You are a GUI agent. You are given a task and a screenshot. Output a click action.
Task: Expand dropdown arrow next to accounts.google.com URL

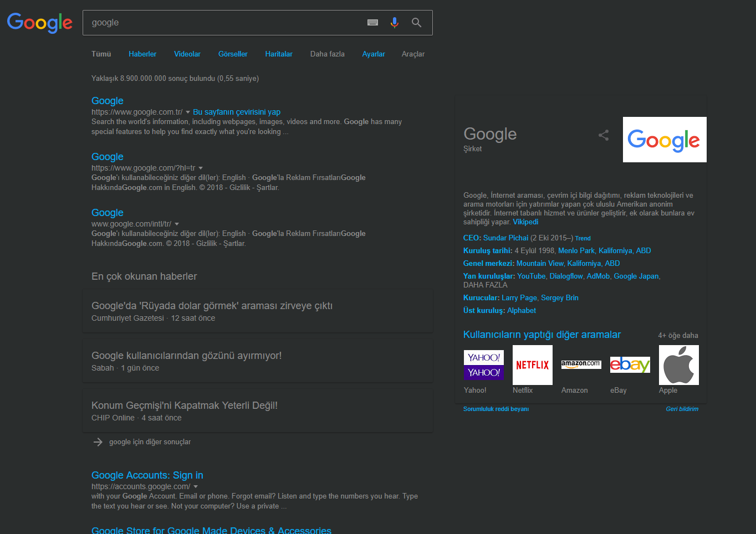[x=196, y=487]
